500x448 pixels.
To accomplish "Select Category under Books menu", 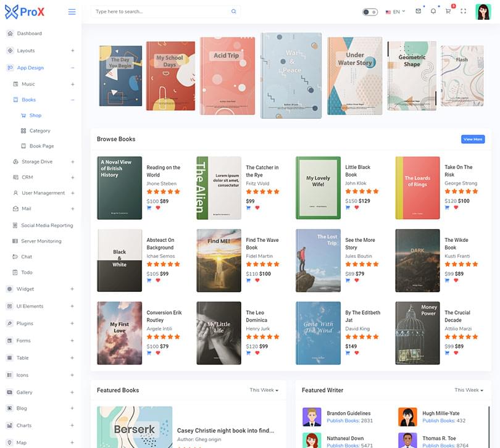I will pyautogui.click(x=40, y=131).
